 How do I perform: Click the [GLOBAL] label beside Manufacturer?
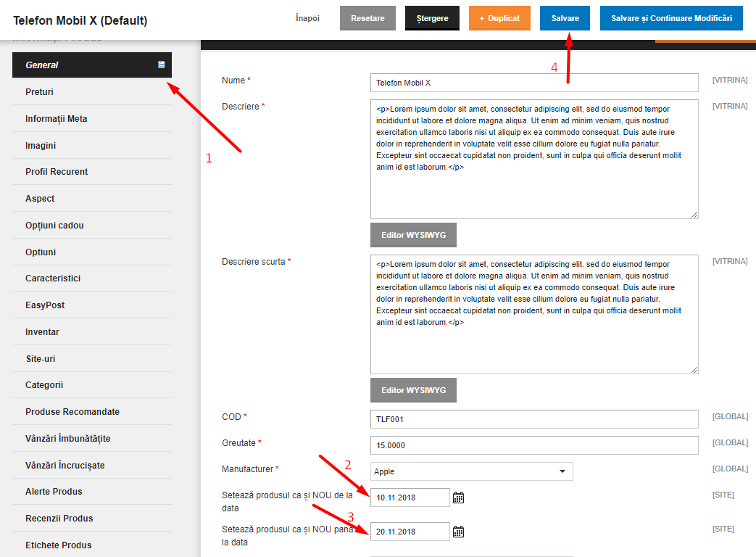[x=730, y=469]
